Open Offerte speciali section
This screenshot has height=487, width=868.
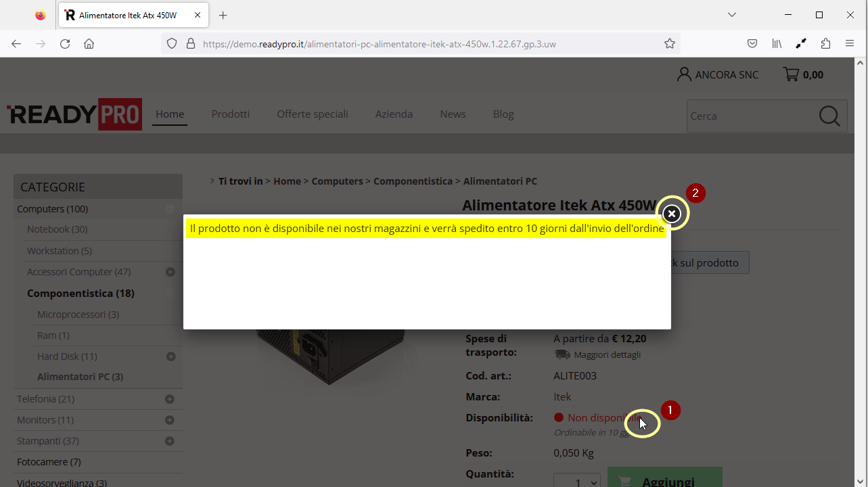tap(313, 114)
